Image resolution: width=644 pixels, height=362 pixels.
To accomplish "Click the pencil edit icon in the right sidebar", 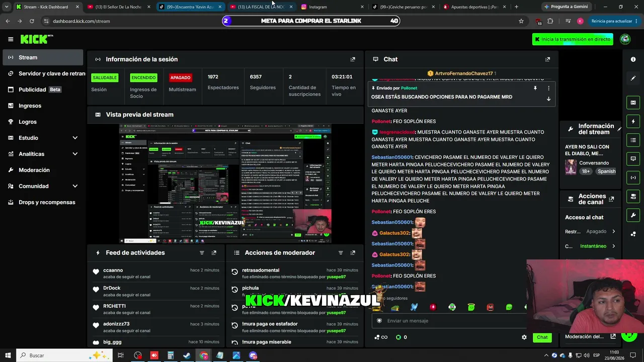I will pyautogui.click(x=633, y=78).
